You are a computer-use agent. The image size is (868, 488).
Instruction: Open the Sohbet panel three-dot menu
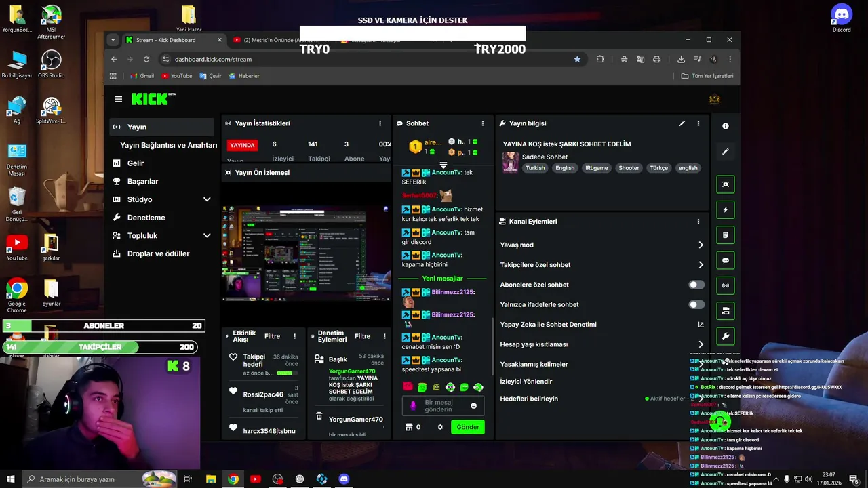483,123
